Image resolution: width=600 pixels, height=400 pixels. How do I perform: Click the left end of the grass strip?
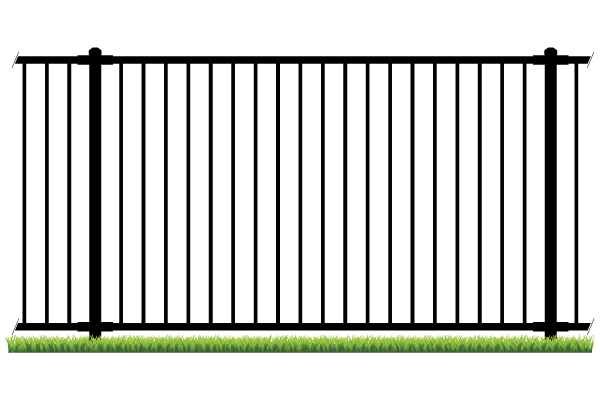(x=10, y=344)
